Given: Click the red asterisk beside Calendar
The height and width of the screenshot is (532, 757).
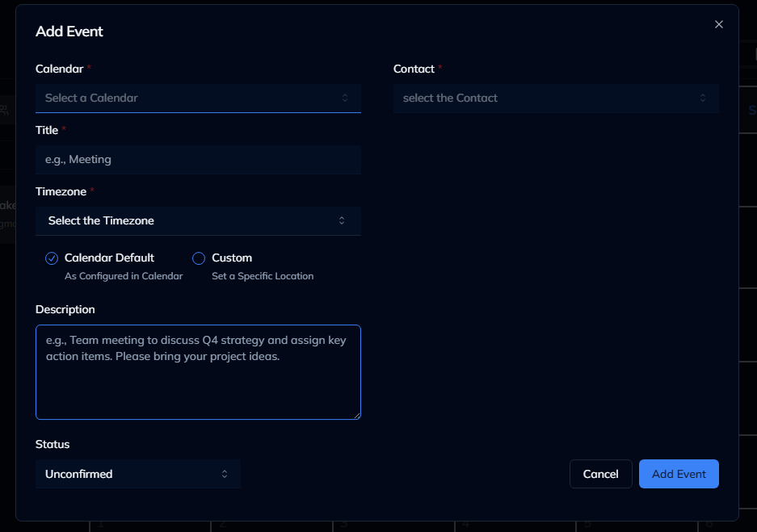Looking at the screenshot, I should 89,69.
